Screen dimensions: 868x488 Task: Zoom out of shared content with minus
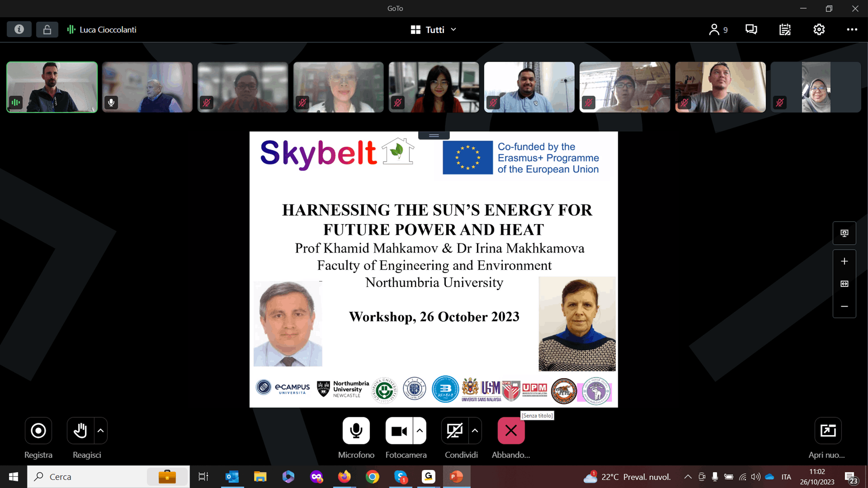pos(844,306)
